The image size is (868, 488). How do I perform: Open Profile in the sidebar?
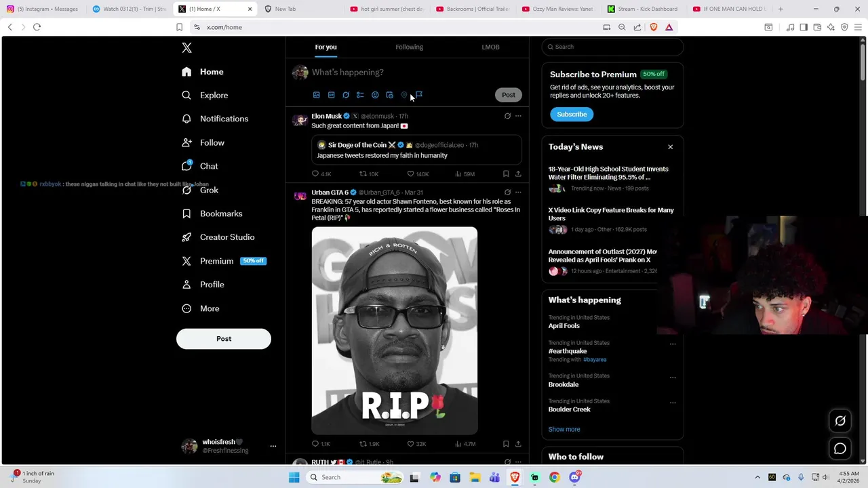pyautogui.click(x=203, y=285)
